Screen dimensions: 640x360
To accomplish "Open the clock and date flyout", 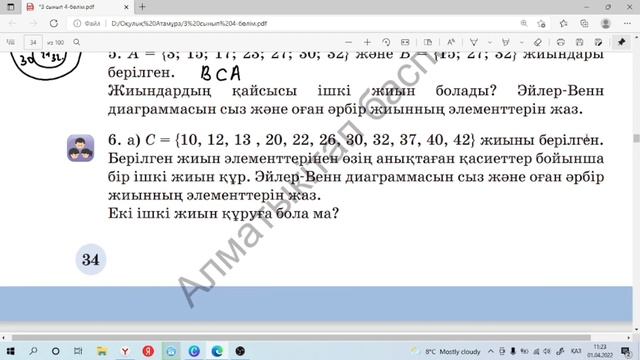I will [x=600, y=351].
